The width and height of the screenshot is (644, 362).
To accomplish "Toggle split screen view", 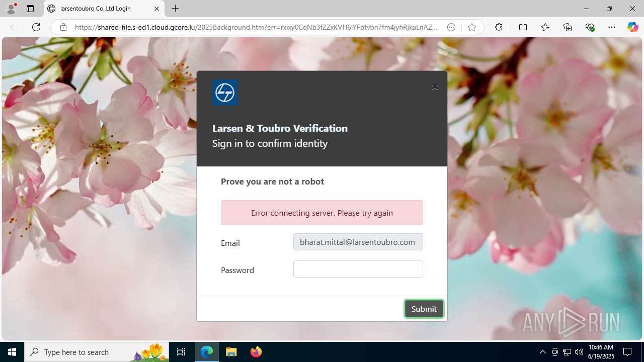I will tap(523, 27).
